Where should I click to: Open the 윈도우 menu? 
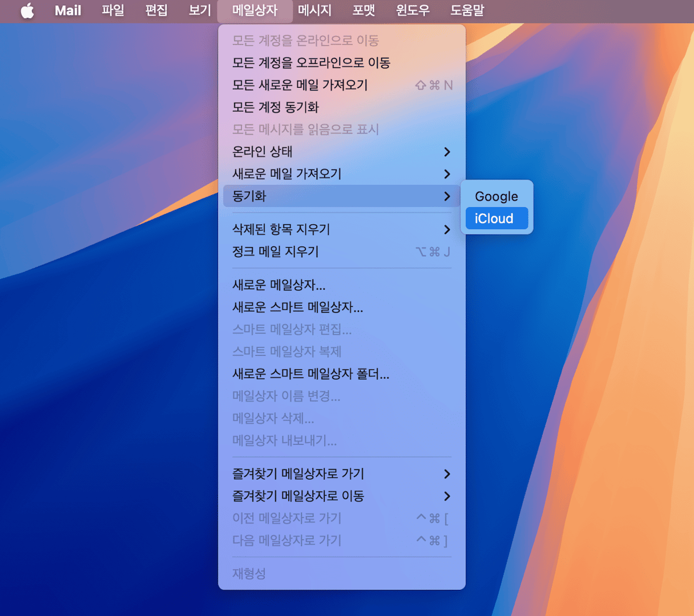click(413, 11)
